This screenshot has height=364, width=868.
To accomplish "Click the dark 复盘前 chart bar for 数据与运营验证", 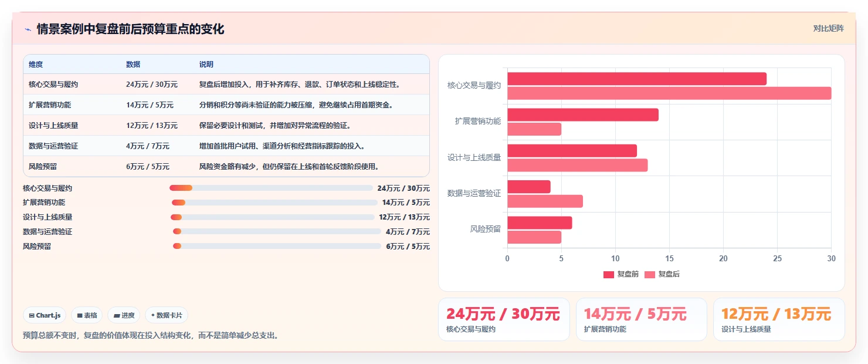I will [529, 187].
